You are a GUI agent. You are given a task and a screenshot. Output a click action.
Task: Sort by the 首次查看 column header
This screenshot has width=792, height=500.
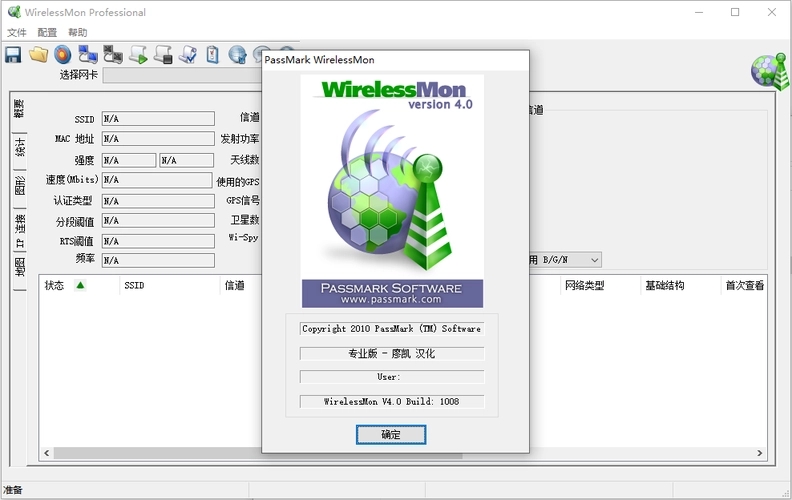744,285
